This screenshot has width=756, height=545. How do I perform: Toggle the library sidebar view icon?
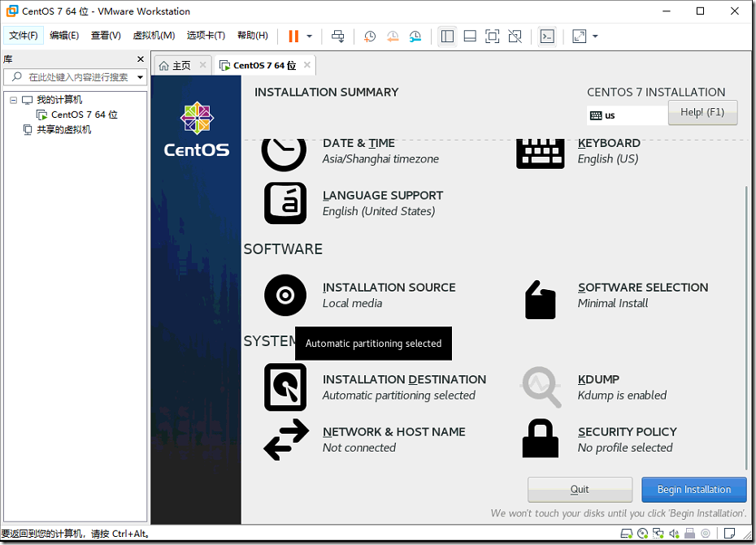[447, 36]
